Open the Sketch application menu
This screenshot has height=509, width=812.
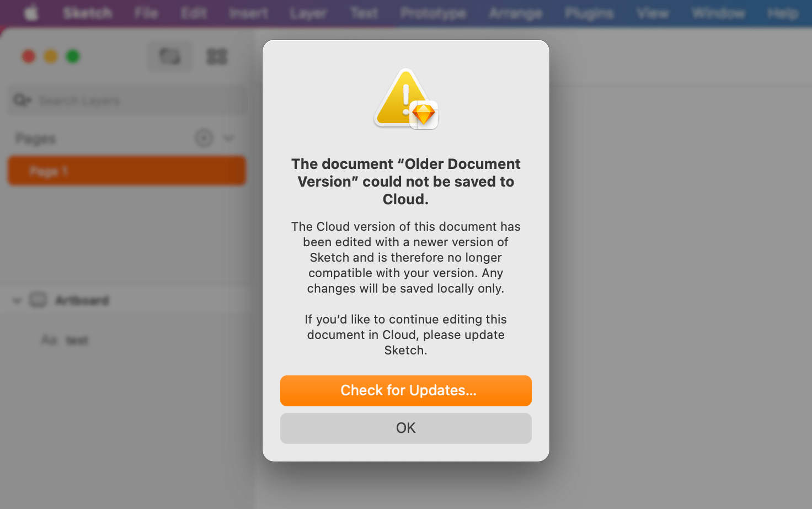(x=87, y=13)
